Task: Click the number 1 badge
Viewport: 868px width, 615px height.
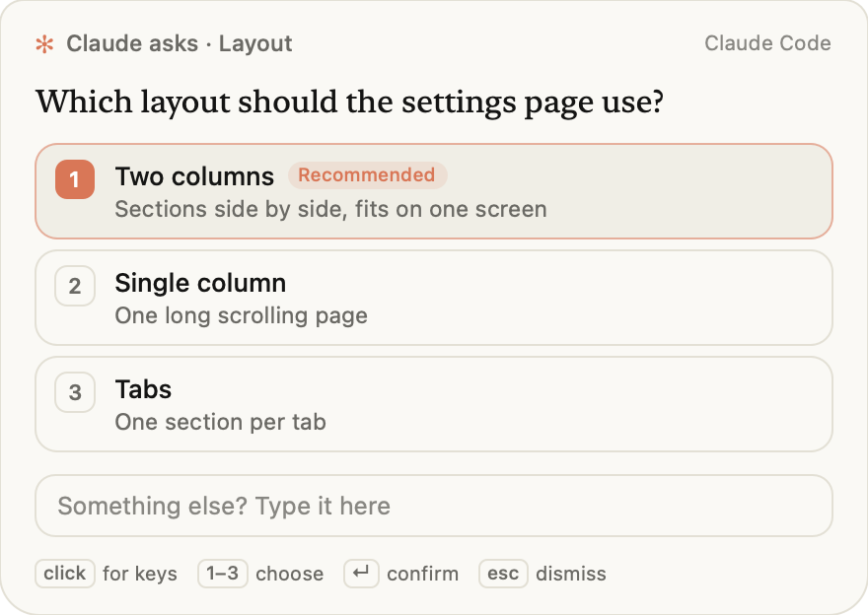Action: (75, 179)
